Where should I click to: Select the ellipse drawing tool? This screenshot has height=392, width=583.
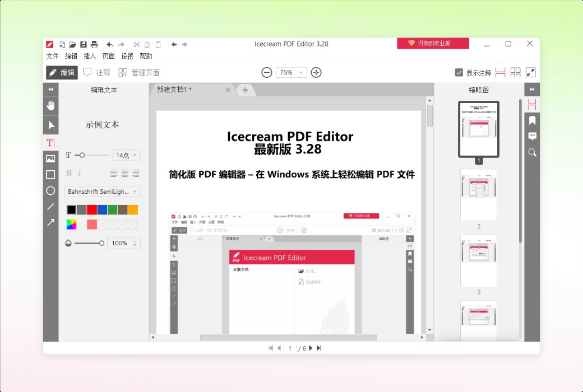(50, 191)
